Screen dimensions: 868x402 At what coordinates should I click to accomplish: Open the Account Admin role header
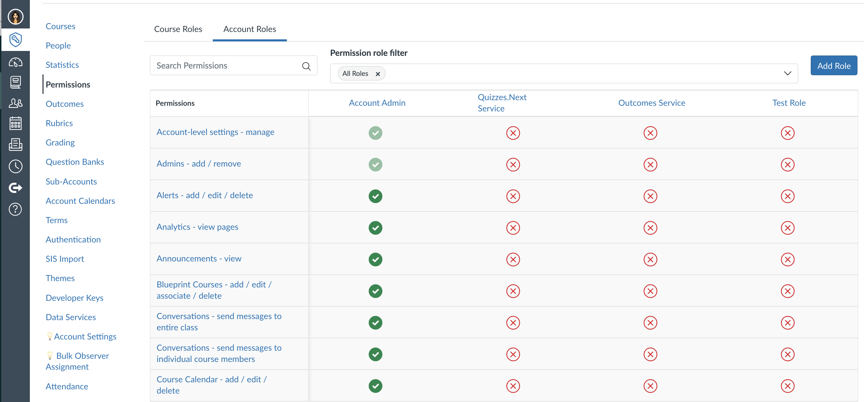pyautogui.click(x=377, y=103)
